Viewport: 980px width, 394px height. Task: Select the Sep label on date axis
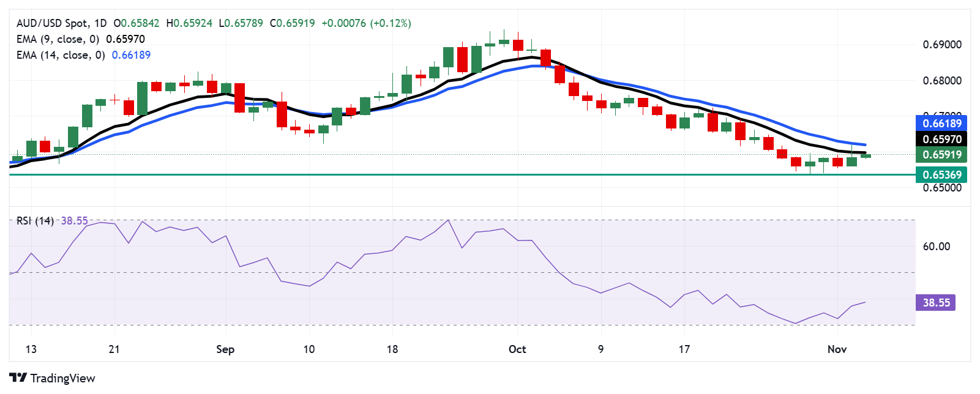click(x=225, y=349)
